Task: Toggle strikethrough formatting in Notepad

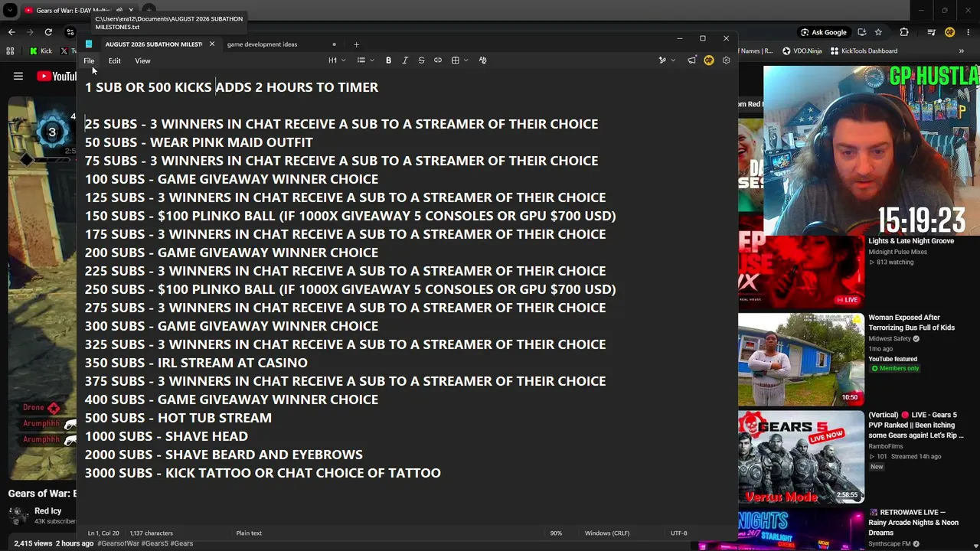Action: 421,60
